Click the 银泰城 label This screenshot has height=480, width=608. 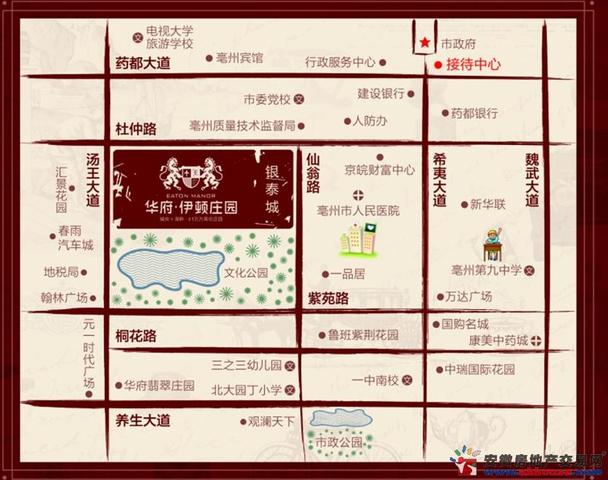coord(272,190)
